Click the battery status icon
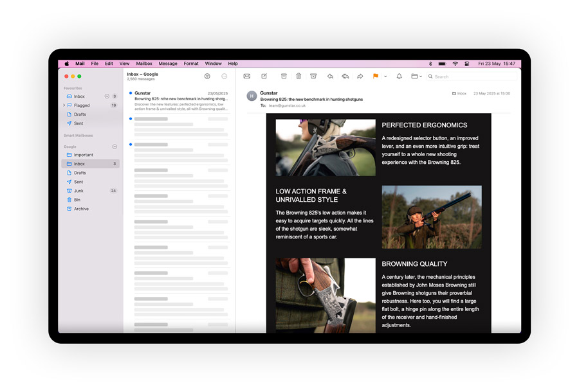579x392 pixels. (x=443, y=64)
